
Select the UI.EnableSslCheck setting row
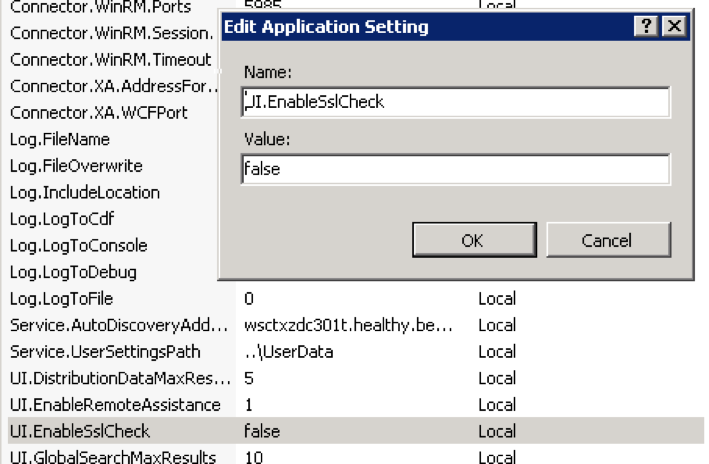pos(79,431)
